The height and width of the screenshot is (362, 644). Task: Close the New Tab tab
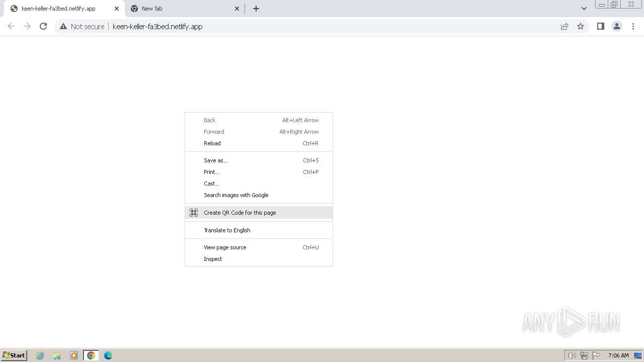[x=237, y=9]
